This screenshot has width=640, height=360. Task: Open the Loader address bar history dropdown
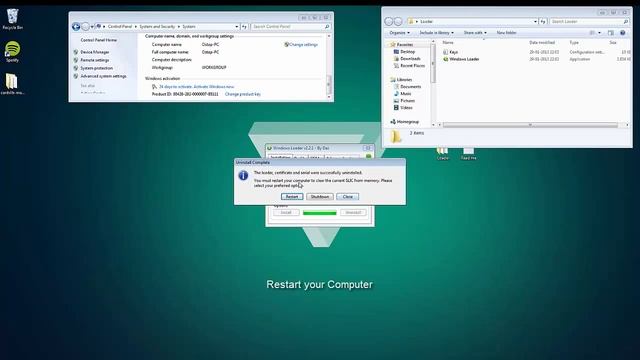pyautogui.click(x=536, y=21)
